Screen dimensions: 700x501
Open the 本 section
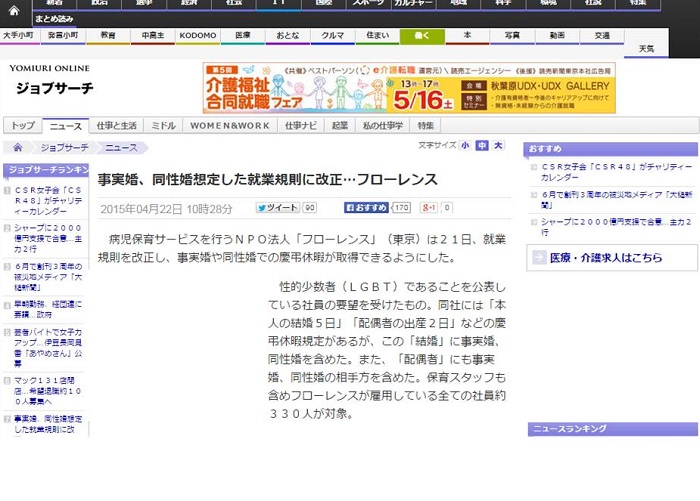coord(467,35)
